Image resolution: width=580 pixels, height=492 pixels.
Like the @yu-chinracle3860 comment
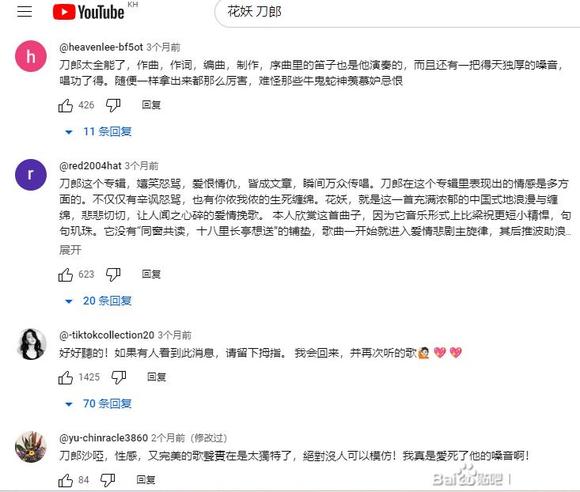(x=65, y=480)
